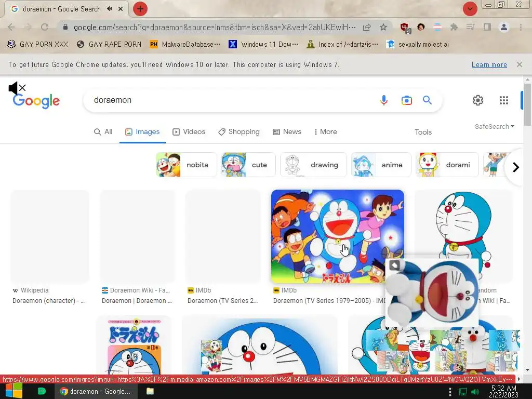
Task: Open the white-background Doraemon image right of the TV Series picture
Action: tap(463, 224)
